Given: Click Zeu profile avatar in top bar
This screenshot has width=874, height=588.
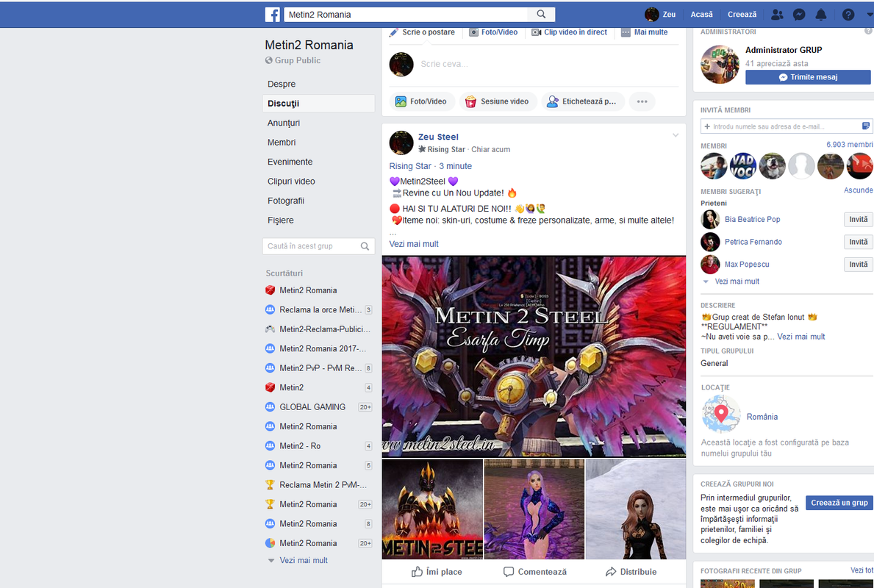Looking at the screenshot, I should 651,15.
